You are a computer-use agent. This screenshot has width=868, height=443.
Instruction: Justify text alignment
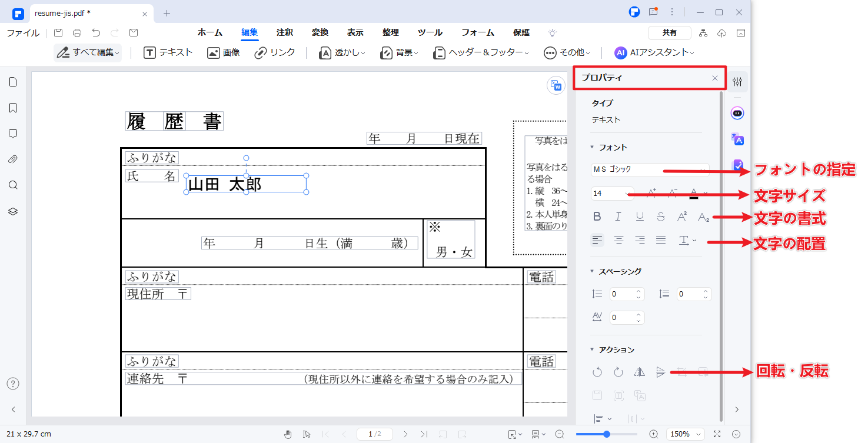661,240
